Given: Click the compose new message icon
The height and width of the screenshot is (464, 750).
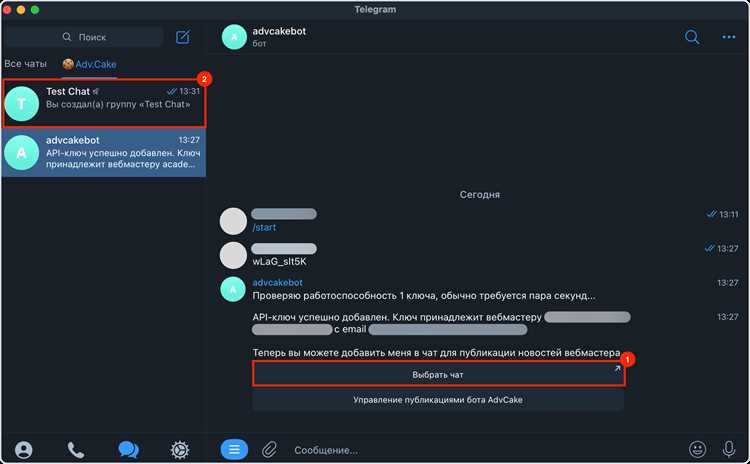Looking at the screenshot, I should 183,37.
